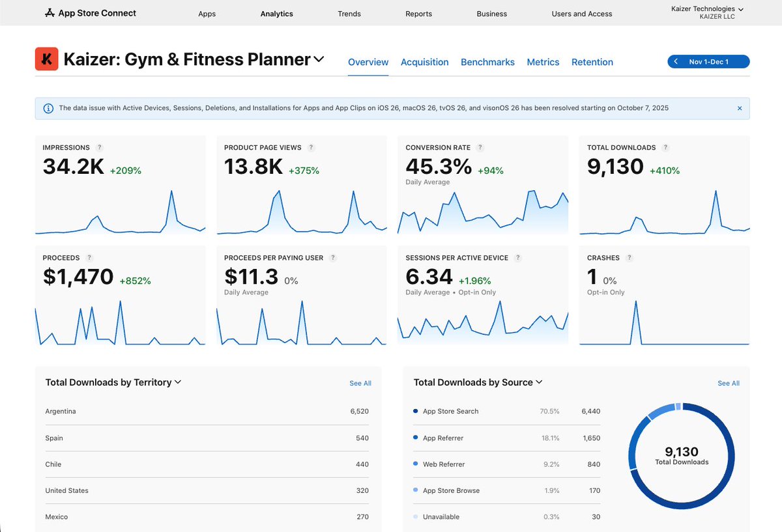Click the help icon next to Impressions
The height and width of the screenshot is (532, 782).
(99, 148)
